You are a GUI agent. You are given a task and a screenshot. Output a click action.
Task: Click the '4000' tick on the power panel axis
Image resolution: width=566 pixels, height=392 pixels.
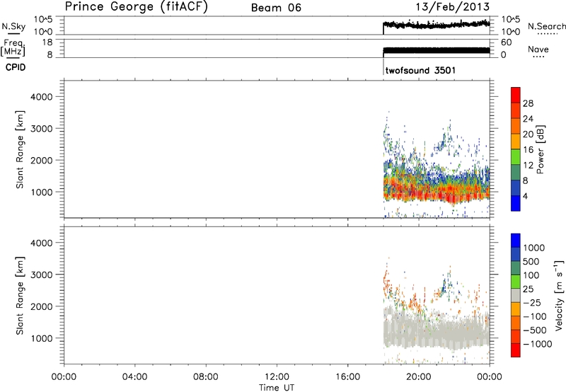42,97
